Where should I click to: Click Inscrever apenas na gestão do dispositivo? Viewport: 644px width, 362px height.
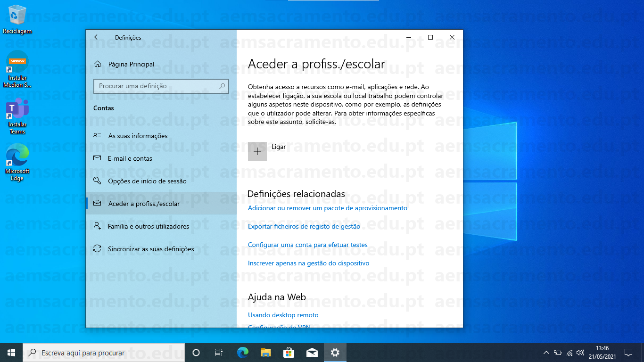[308, 263]
